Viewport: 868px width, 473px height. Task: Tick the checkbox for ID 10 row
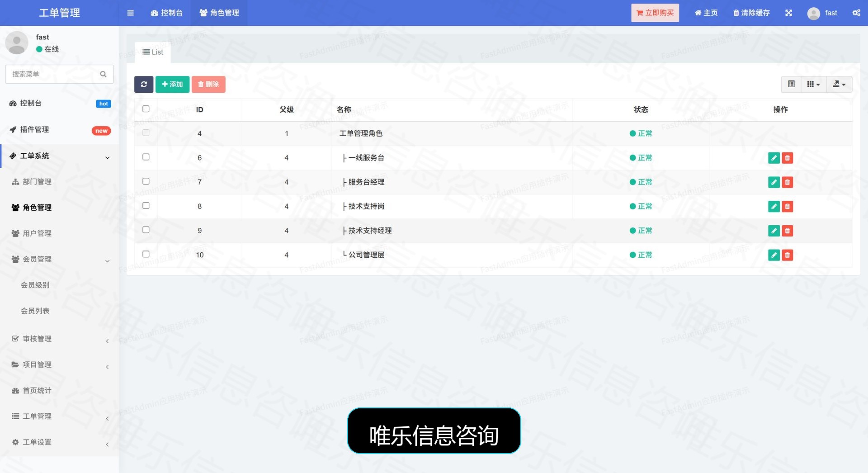pyautogui.click(x=146, y=254)
